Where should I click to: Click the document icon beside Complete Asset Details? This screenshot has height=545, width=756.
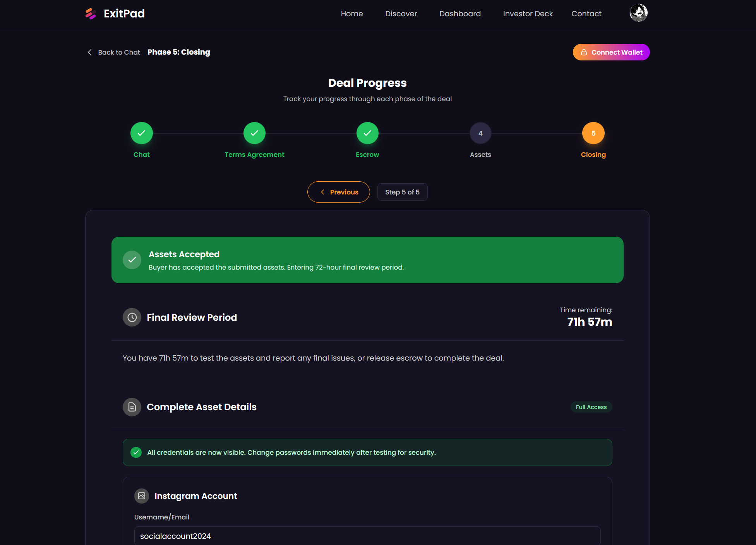coord(132,407)
